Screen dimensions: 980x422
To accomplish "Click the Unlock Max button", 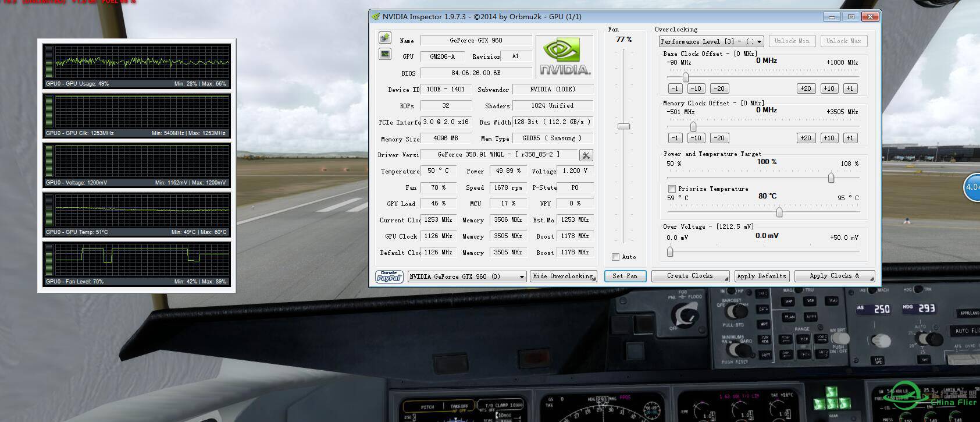I will point(844,41).
